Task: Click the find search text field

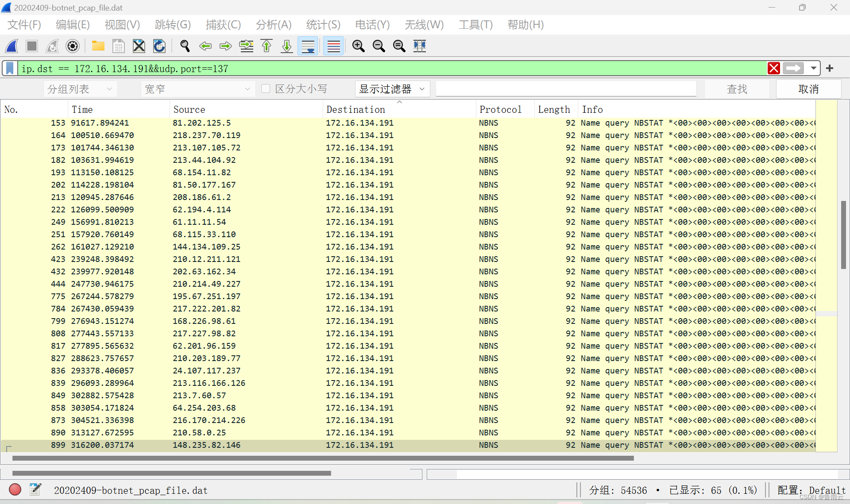Action: [x=566, y=88]
